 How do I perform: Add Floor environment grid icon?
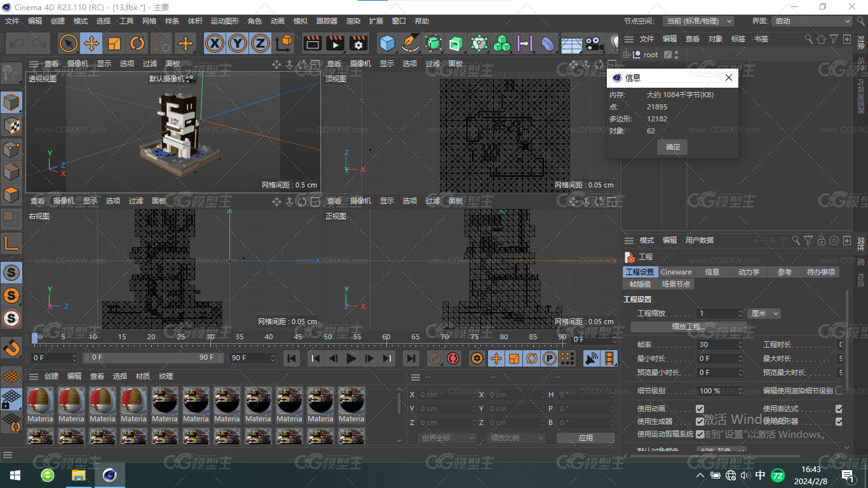tap(571, 43)
